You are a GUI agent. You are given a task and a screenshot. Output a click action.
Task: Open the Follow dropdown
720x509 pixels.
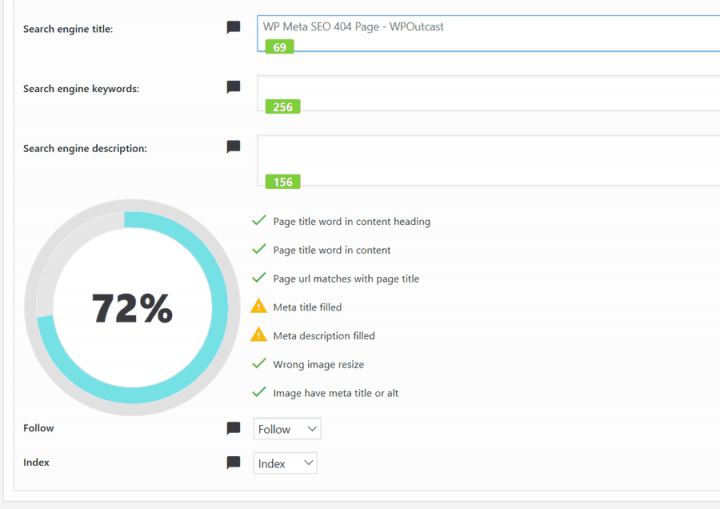pos(287,429)
